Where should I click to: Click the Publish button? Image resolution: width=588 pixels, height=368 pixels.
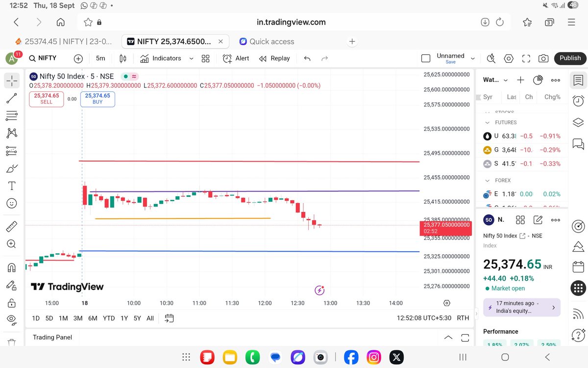(570, 58)
